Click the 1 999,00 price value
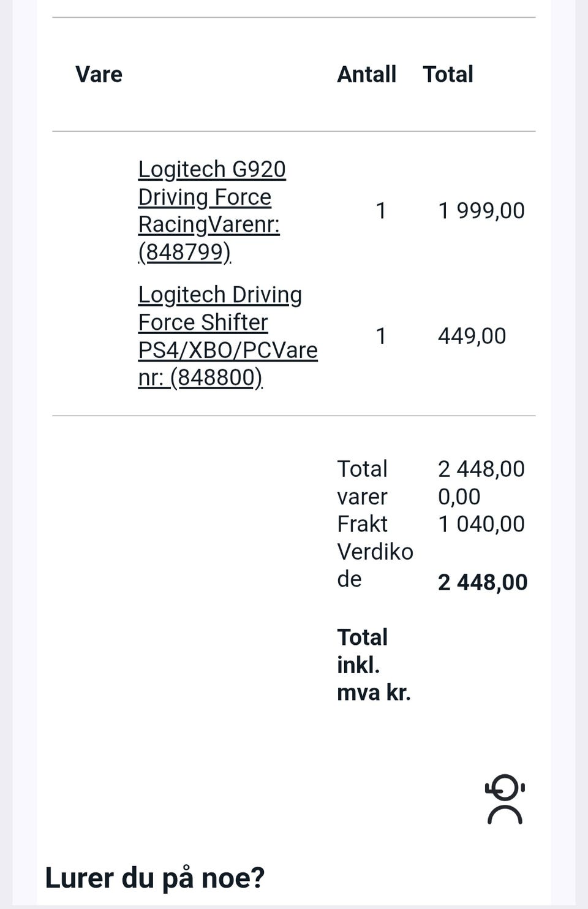The width and height of the screenshot is (588, 909). click(x=481, y=211)
